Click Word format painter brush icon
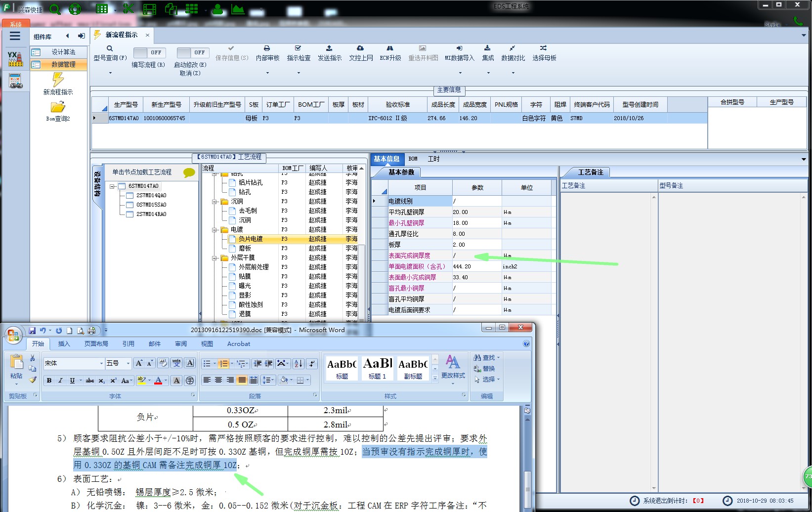The height and width of the screenshot is (512, 812). (33, 380)
